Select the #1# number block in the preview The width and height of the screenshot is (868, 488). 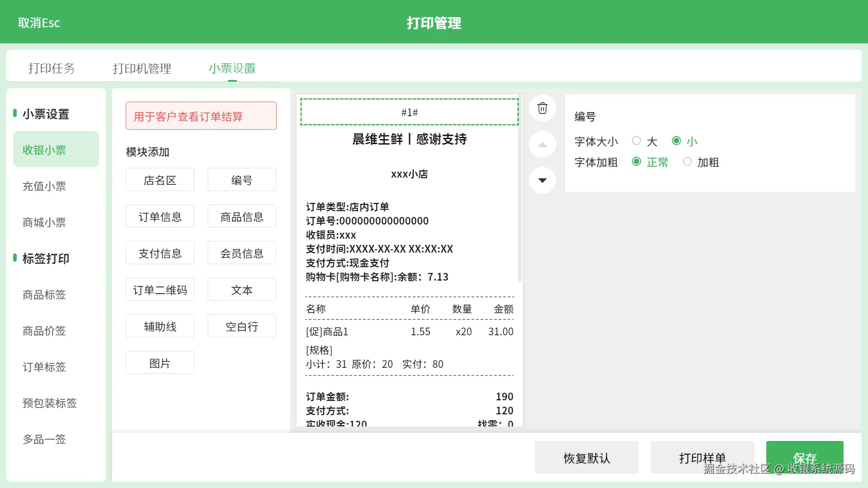pos(409,112)
